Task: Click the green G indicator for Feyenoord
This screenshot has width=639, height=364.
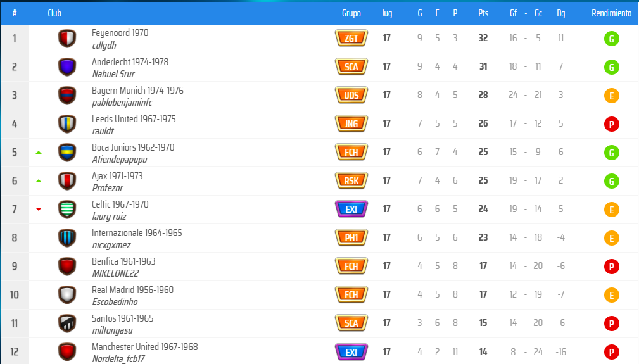Action: pos(612,39)
